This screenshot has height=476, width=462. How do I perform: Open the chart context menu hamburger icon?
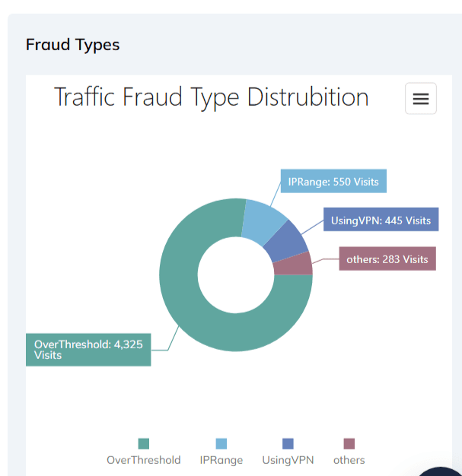420,99
